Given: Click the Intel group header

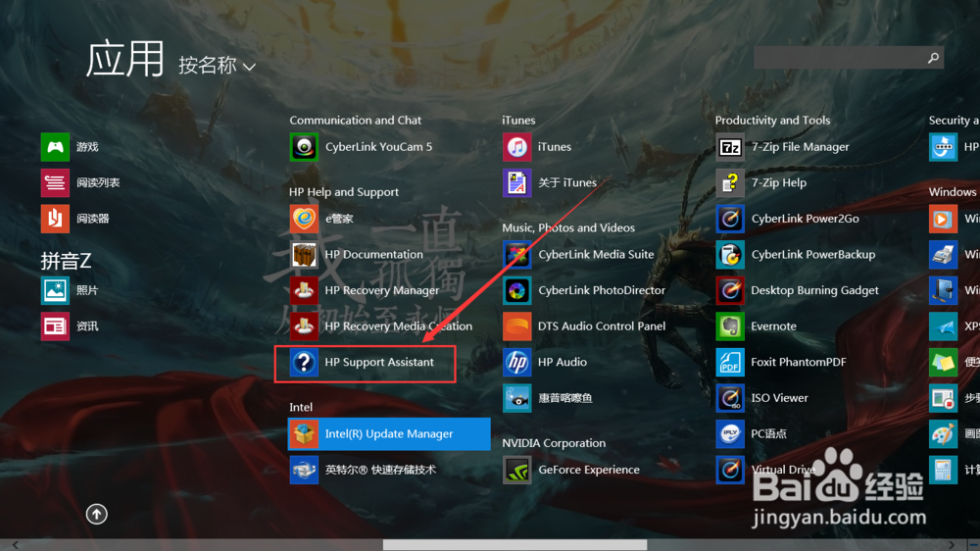Looking at the screenshot, I should (x=301, y=407).
